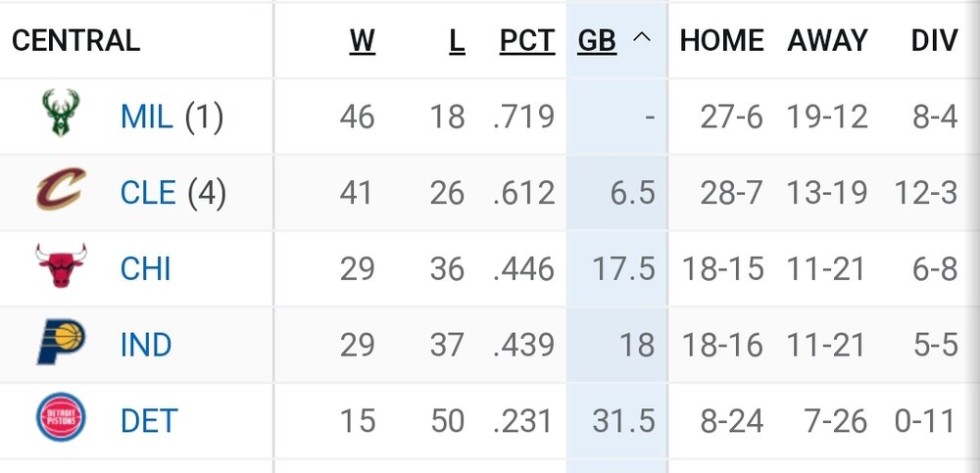The width and height of the screenshot is (980, 473).
Task: Click the Detroit Pistons logo
Action: [61, 418]
